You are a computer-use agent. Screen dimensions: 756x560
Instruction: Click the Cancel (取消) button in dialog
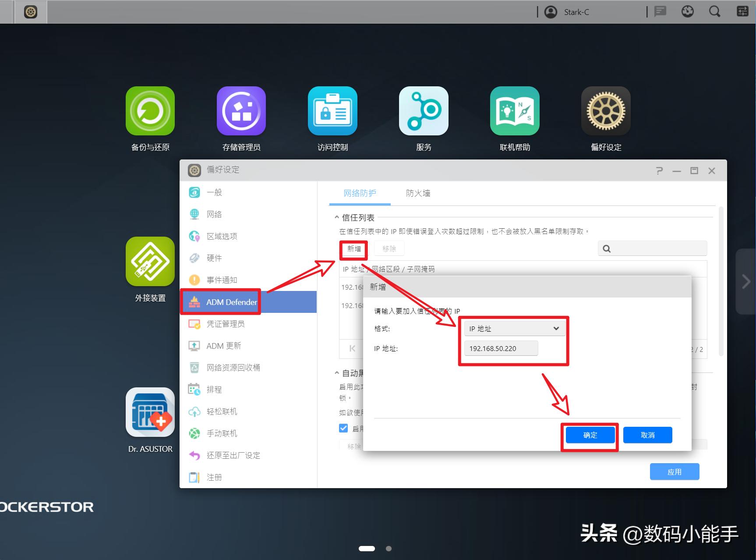pos(647,435)
